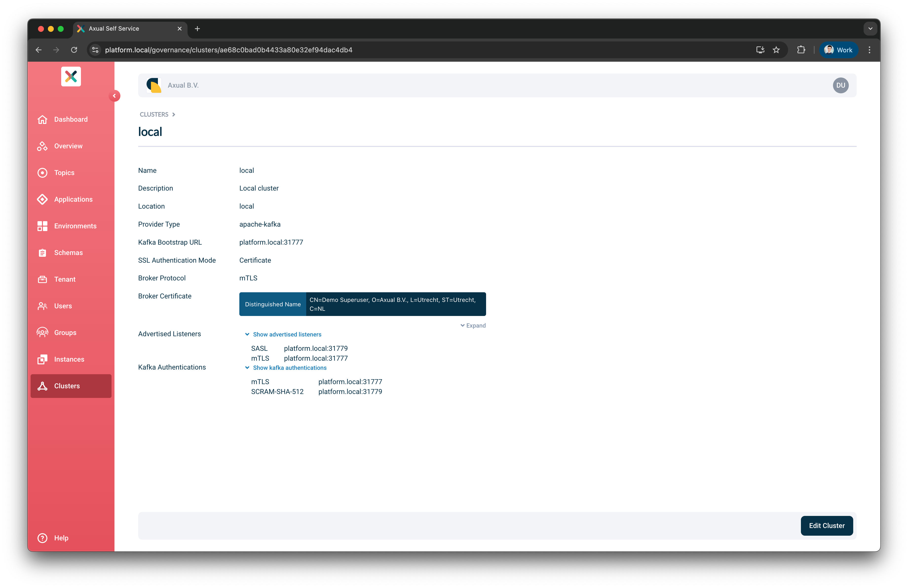Select the Overview sidebar icon
Image resolution: width=908 pixels, height=588 pixels.
coord(68,146)
